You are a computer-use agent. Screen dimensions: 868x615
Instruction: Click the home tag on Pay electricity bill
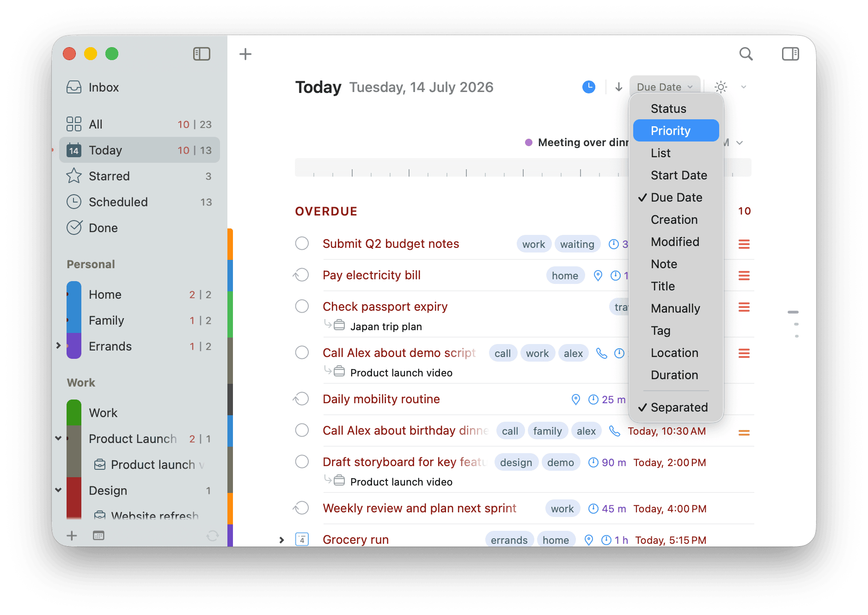(x=565, y=276)
